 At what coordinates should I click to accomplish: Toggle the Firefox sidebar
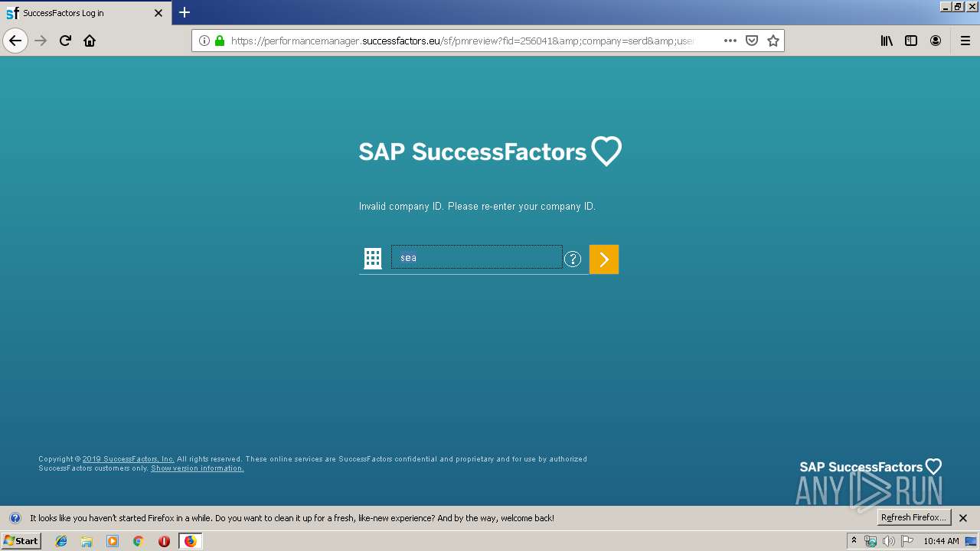pos(911,41)
